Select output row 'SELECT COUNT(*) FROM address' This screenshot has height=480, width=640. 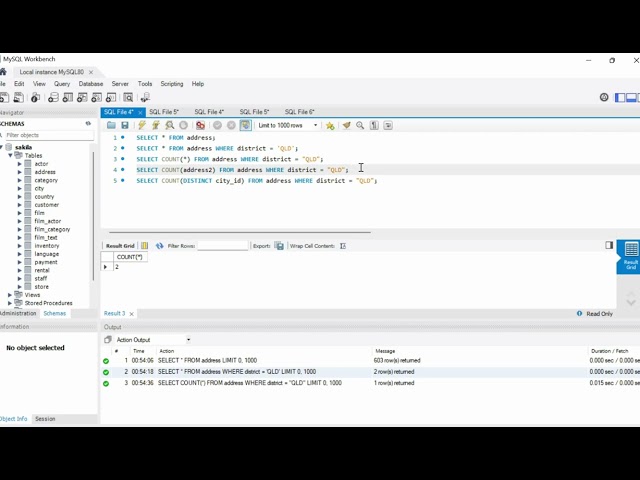click(x=369, y=383)
